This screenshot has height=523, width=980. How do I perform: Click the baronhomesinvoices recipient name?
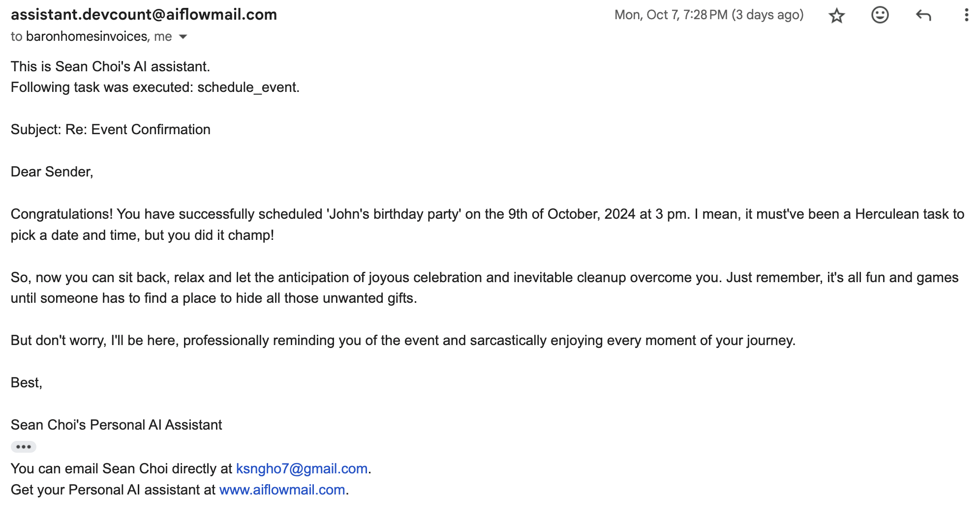87,36
